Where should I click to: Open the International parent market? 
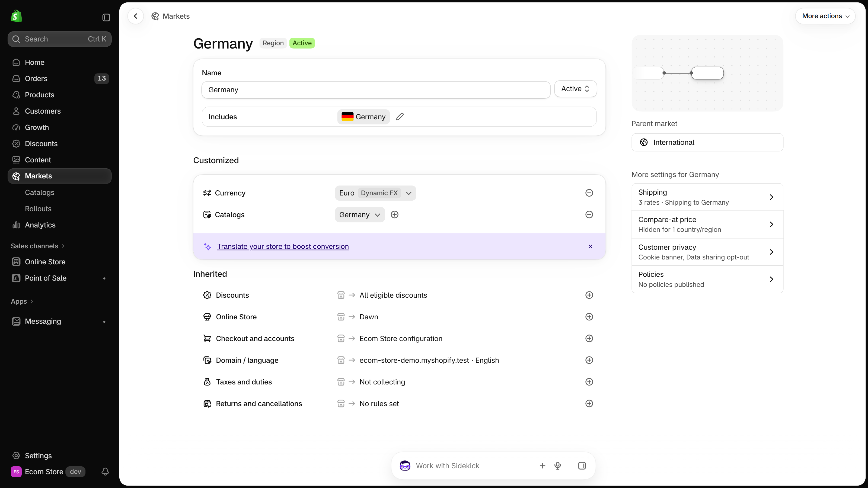click(x=707, y=142)
